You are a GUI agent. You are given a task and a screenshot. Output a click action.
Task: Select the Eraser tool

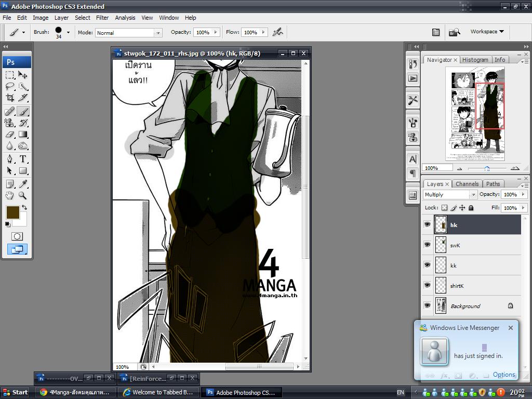click(10, 135)
